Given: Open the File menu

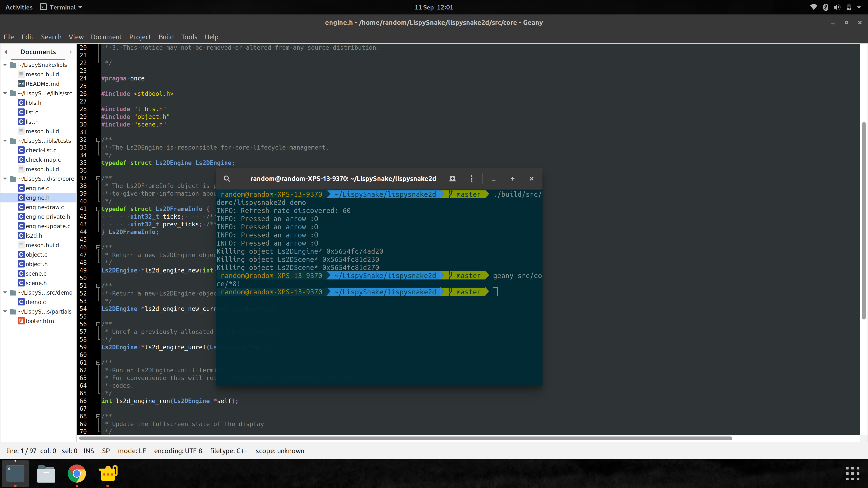Looking at the screenshot, I should (9, 37).
